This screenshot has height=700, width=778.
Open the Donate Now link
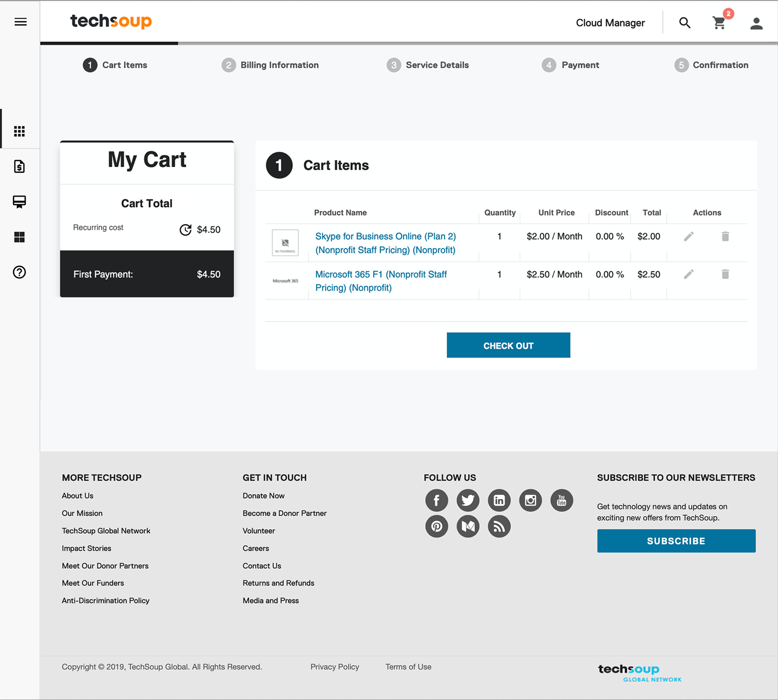pyautogui.click(x=264, y=496)
